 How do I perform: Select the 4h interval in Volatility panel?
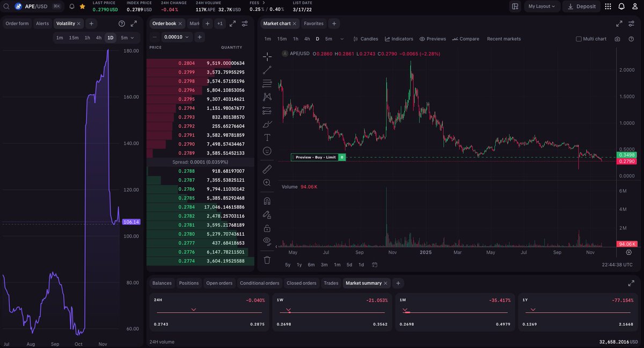click(x=99, y=38)
